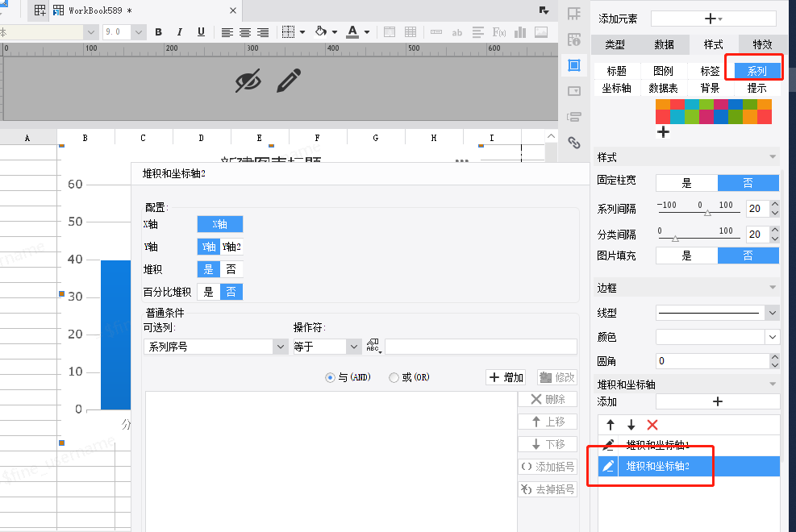
Task: Click the 添加括号 button
Action: 548,467
